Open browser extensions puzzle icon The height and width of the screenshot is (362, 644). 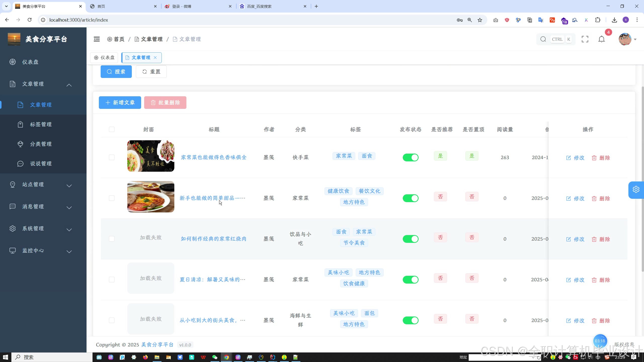598,20
